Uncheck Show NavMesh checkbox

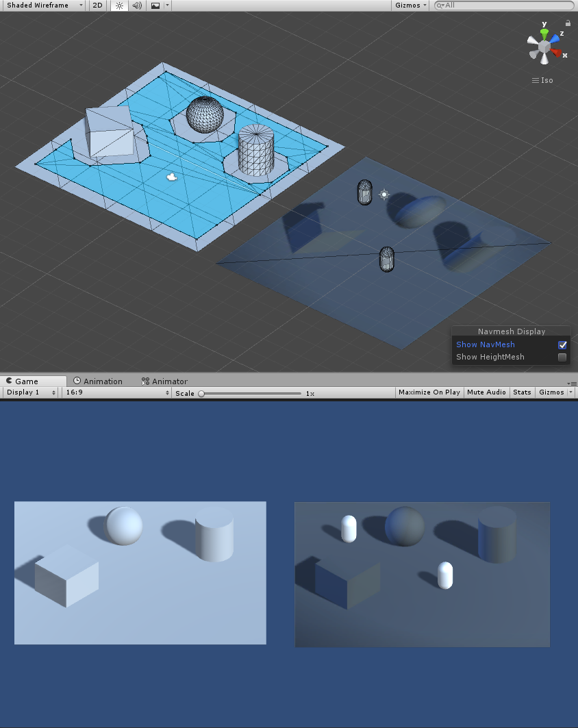pyautogui.click(x=562, y=344)
